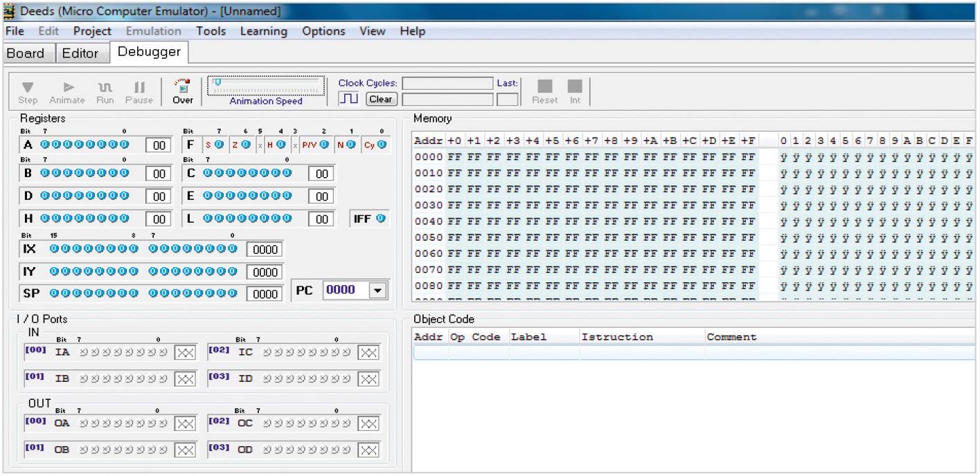Switch to the Editor tab
Screen dimensions: 980x476
point(80,53)
